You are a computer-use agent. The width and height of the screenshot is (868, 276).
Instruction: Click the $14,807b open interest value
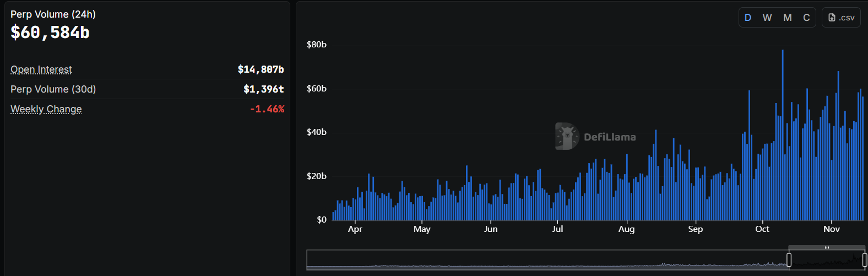click(x=261, y=69)
